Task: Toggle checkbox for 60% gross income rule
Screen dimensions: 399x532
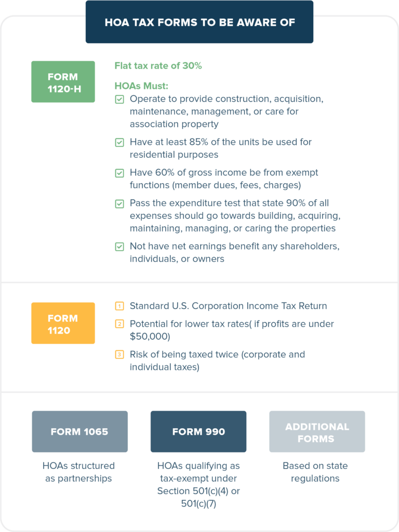Action: [119, 173]
